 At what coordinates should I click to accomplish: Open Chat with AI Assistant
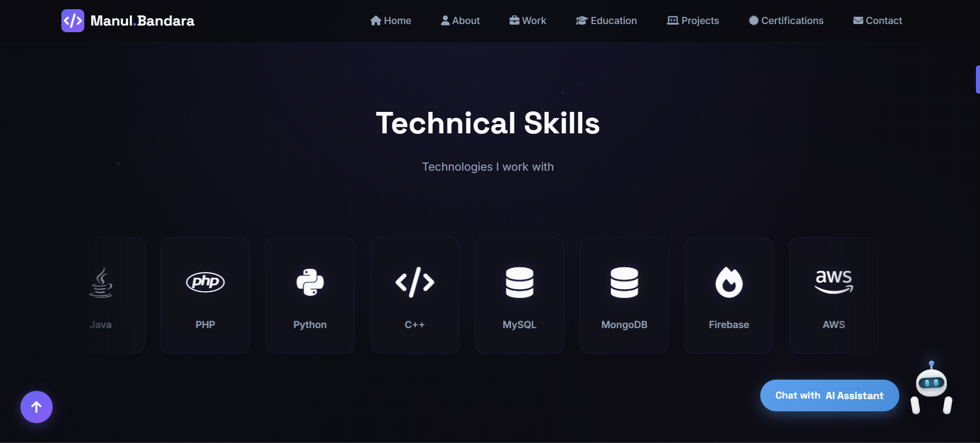coord(829,395)
